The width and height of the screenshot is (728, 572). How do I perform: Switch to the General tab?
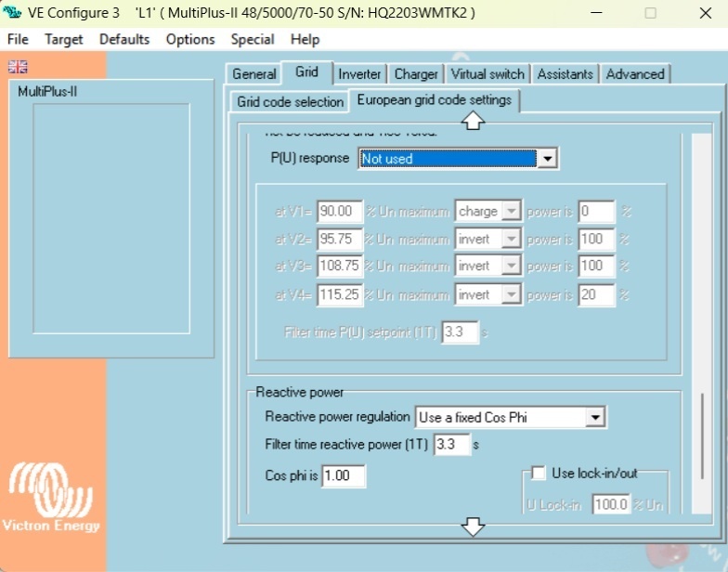tap(254, 74)
